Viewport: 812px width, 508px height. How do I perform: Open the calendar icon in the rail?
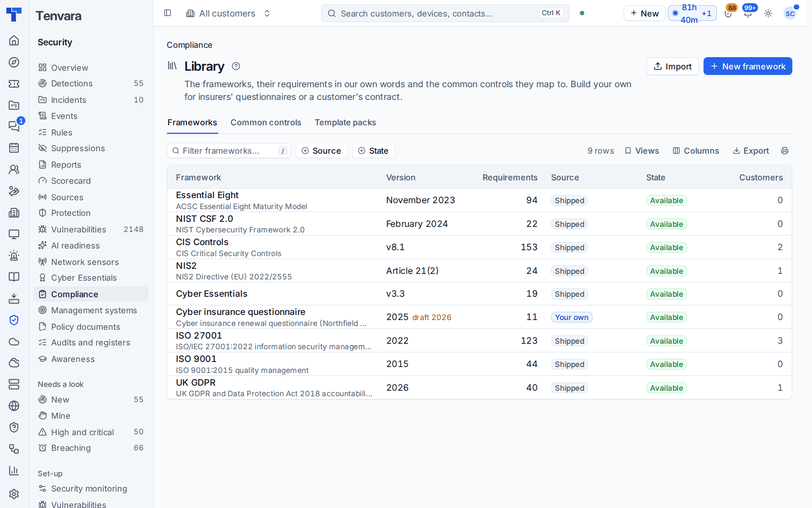[14, 148]
